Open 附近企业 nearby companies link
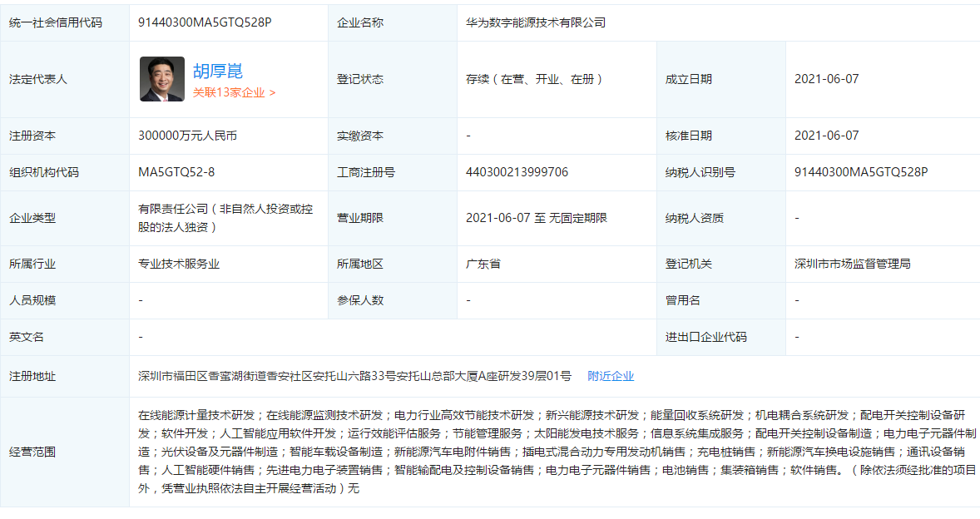This screenshot has width=980, height=519. pos(611,376)
